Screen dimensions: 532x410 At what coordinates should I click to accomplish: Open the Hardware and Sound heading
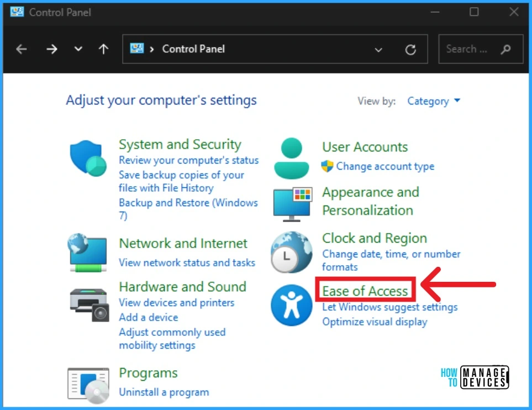point(182,287)
